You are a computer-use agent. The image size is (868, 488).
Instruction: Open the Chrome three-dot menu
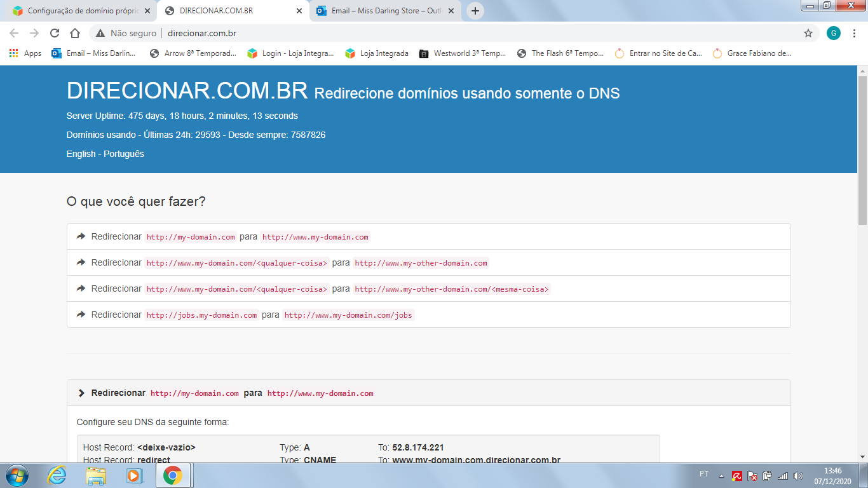[x=854, y=33]
